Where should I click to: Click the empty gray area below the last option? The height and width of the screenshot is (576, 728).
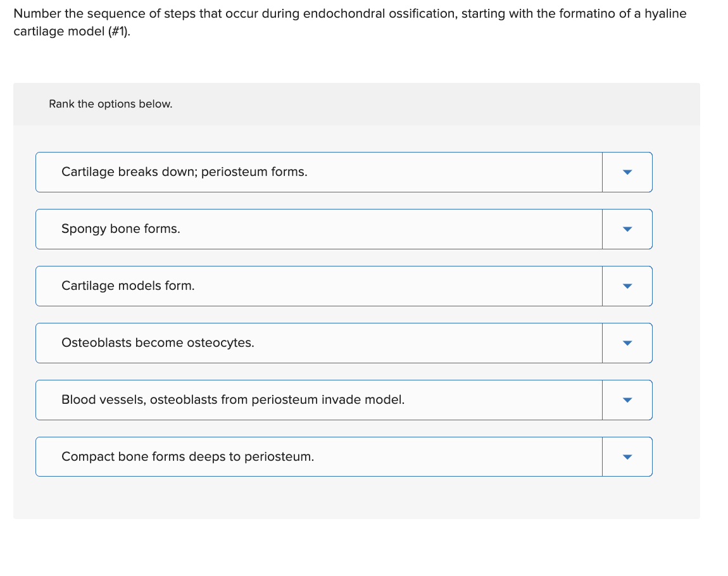[355, 498]
